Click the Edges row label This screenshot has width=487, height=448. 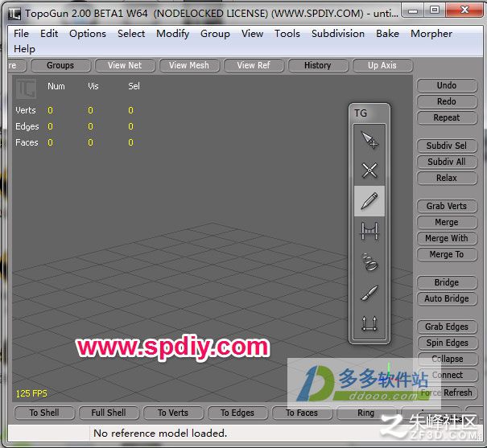27,126
